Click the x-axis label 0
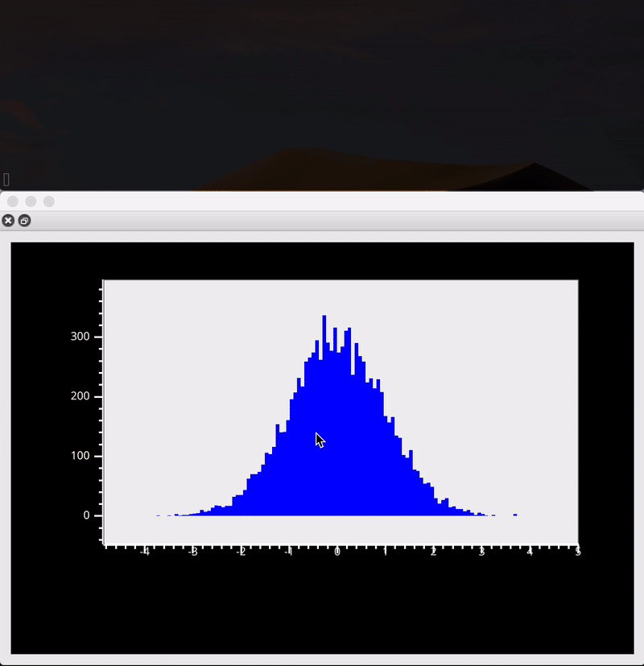 pos(337,552)
